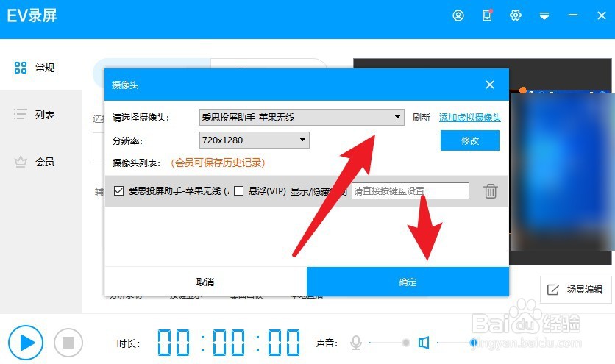Screen dimensions: 615x364
Task: Delete the camera entry with the trash icon
Action: point(490,191)
